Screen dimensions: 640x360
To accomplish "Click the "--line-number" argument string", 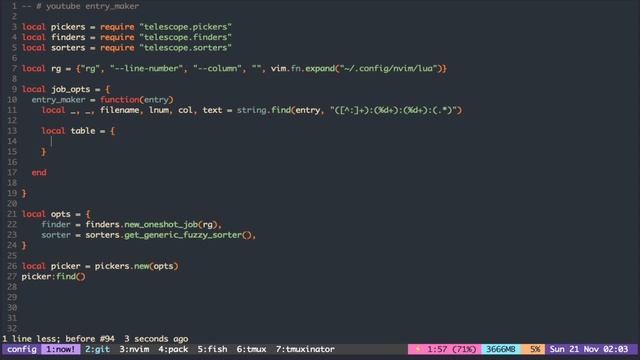I will point(147,69).
